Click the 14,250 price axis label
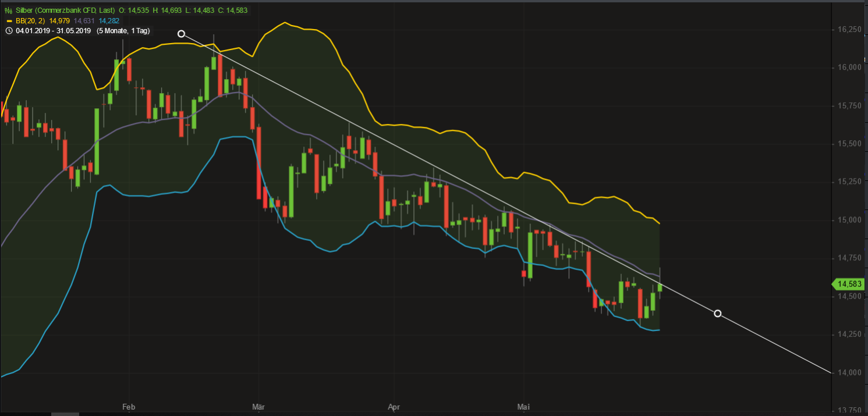The image size is (868, 416). [851, 334]
